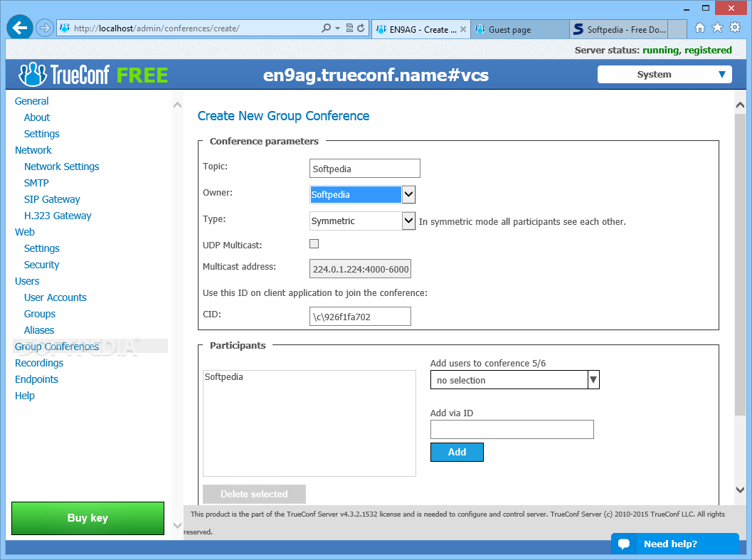This screenshot has height=560, width=752.
Task: Open browser tools gear icon
Action: point(735,27)
